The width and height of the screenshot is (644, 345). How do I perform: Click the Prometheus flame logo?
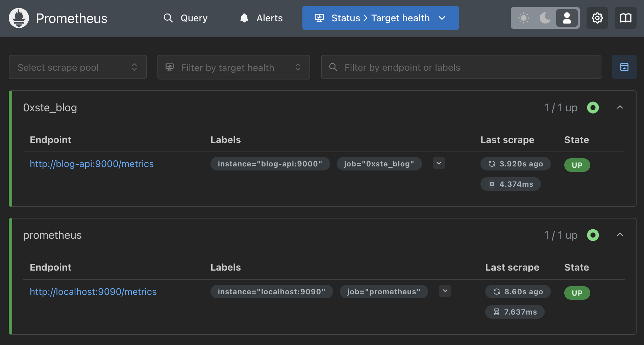tap(19, 18)
